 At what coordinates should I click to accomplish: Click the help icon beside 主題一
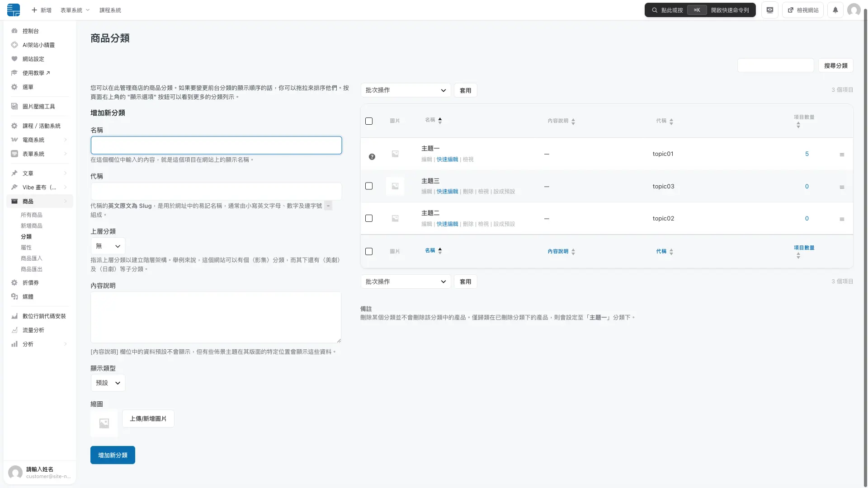372,157
